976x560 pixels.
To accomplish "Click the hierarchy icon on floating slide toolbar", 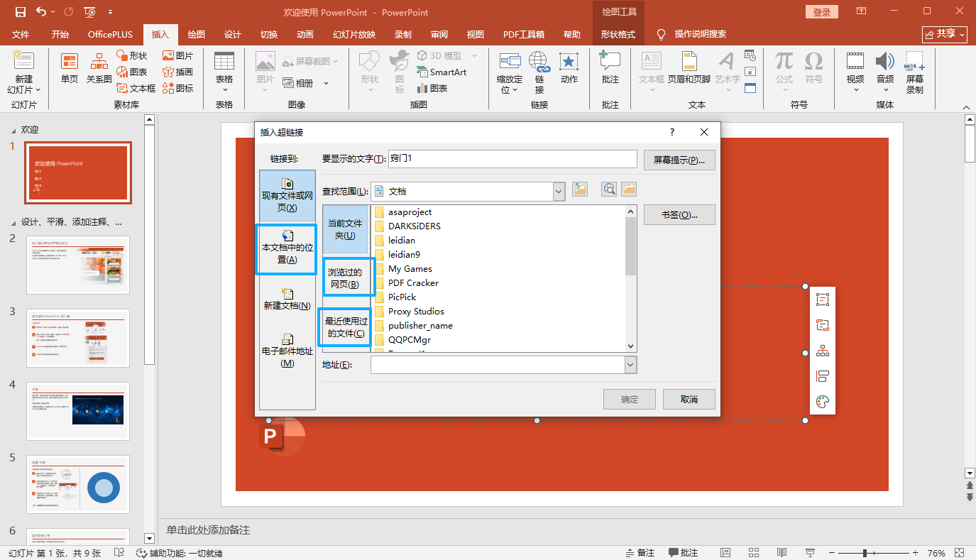I will coord(823,351).
